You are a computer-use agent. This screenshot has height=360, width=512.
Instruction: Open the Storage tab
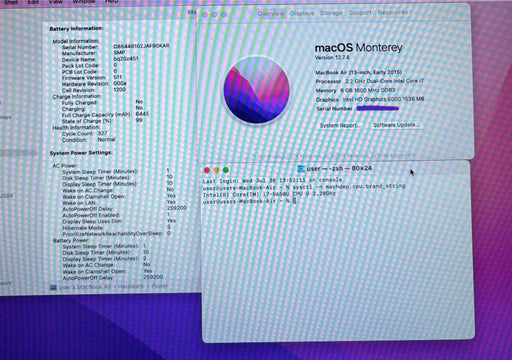(331, 13)
